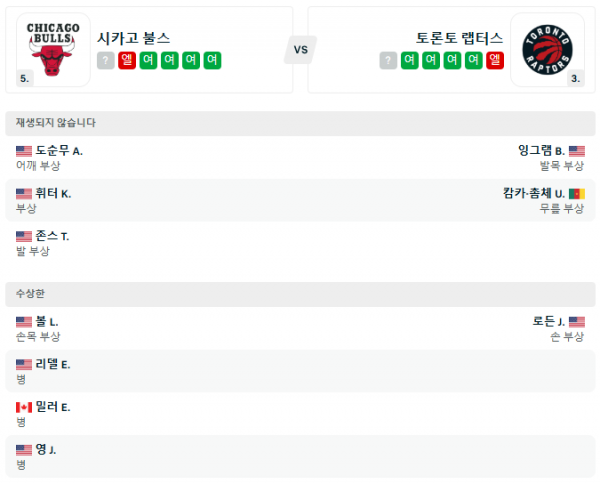This screenshot has width=600, height=484.
Task: Open the 시카고 불스 team name link
Action: (x=133, y=38)
